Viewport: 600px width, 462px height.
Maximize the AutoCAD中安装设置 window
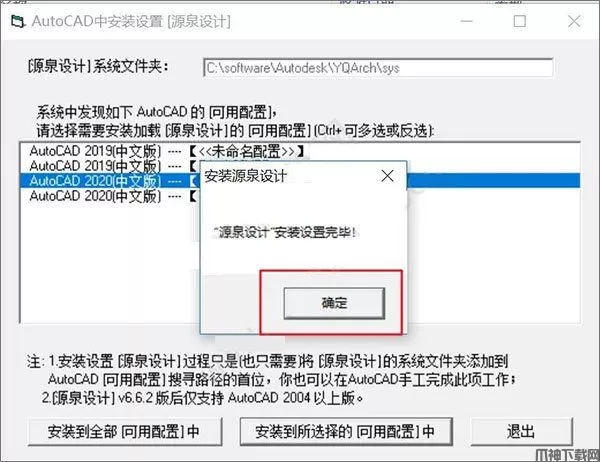coord(519,21)
